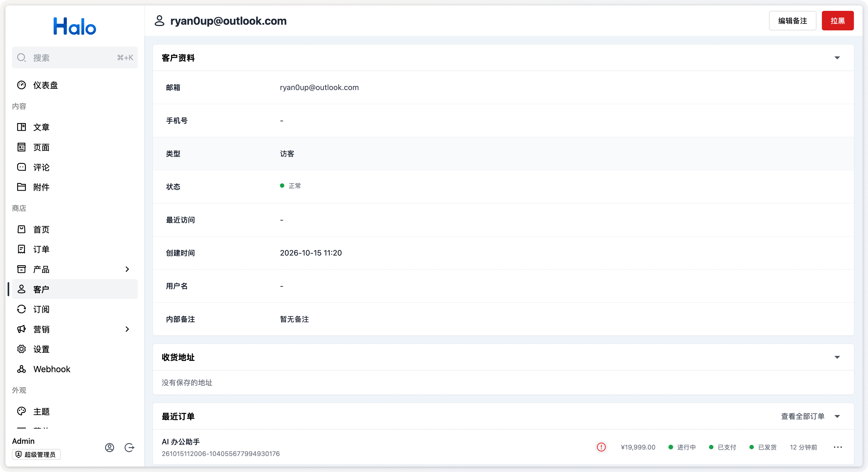The height and width of the screenshot is (472, 868).
Task: Click the email value ryan0up@outlook.com in 邮箱 row
Action: [x=319, y=88]
